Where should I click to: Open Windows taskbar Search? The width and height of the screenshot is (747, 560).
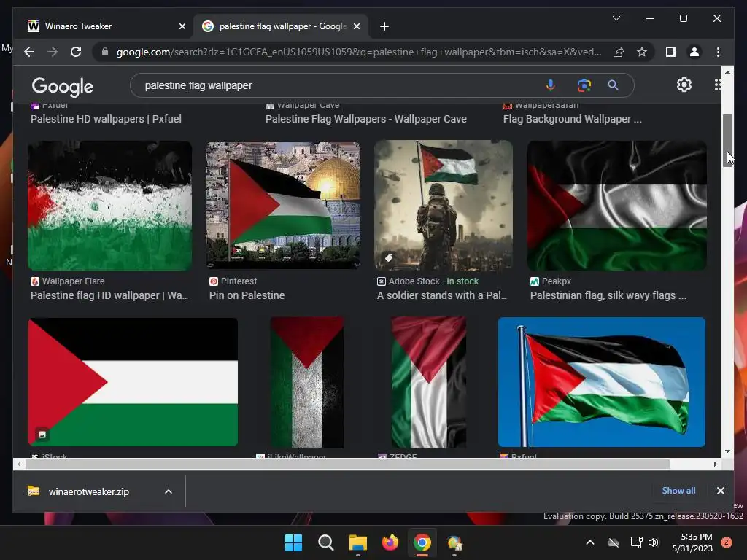[x=326, y=542]
